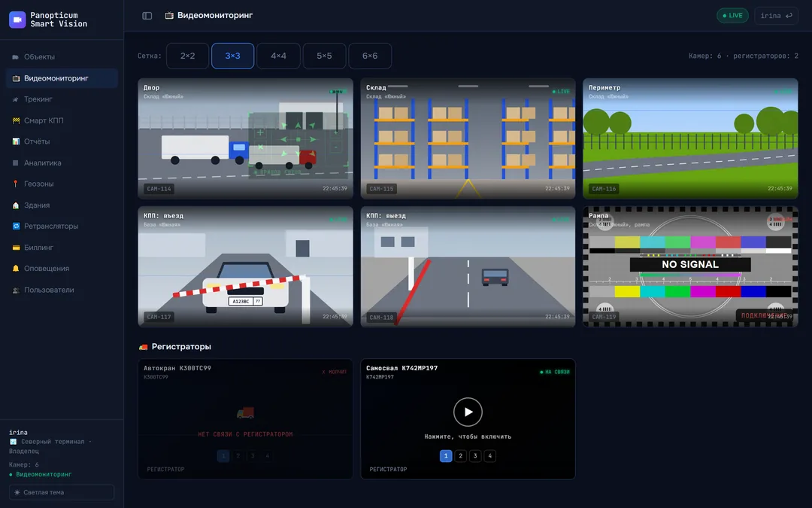The width and height of the screenshot is (812, 508).
Task: Click the Отчёты chart icon
Action: pyautogui.click(x=16, y=141)
